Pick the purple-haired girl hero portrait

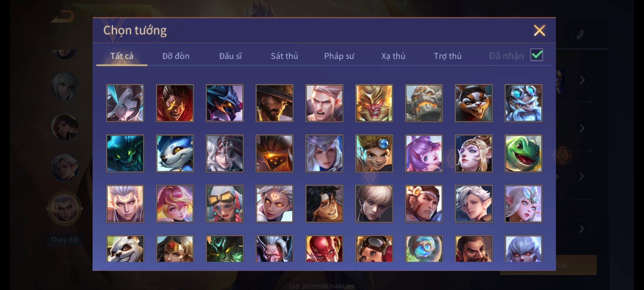(424, 153)
